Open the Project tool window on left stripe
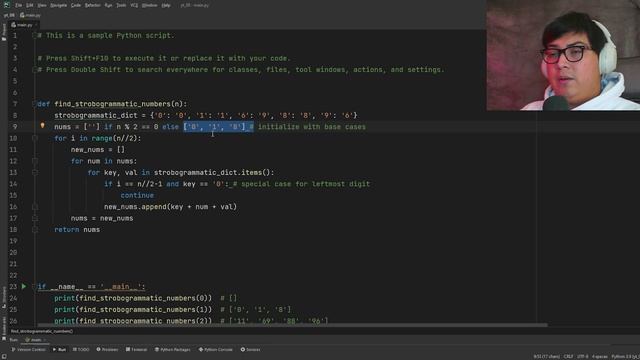Screen dimensions: 640x360 pos(4,31)
